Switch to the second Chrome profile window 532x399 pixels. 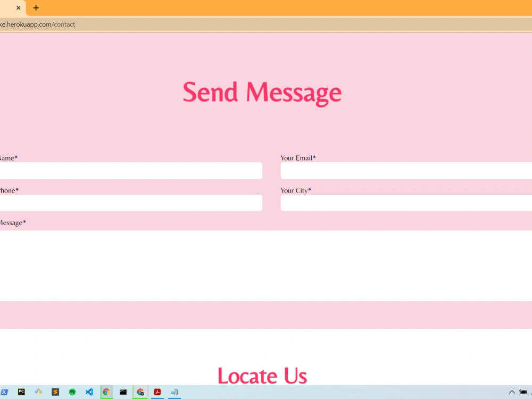point(140,392)
